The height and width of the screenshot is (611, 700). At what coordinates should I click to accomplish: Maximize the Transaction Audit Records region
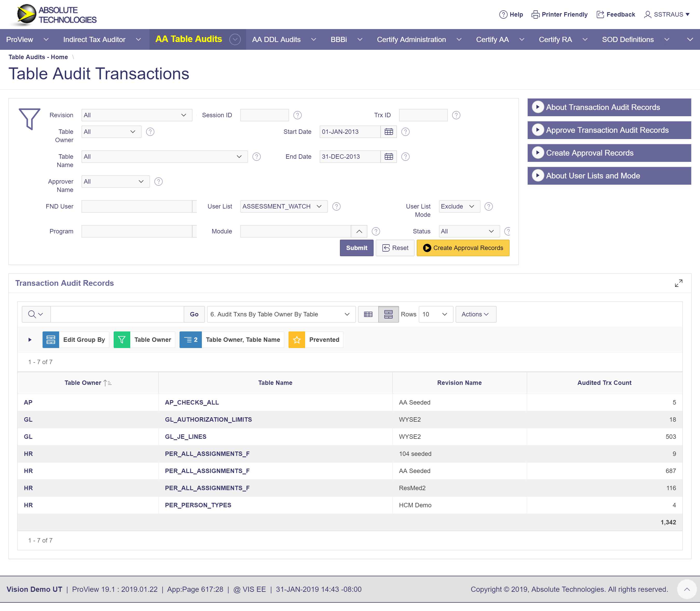pos(678,283)
